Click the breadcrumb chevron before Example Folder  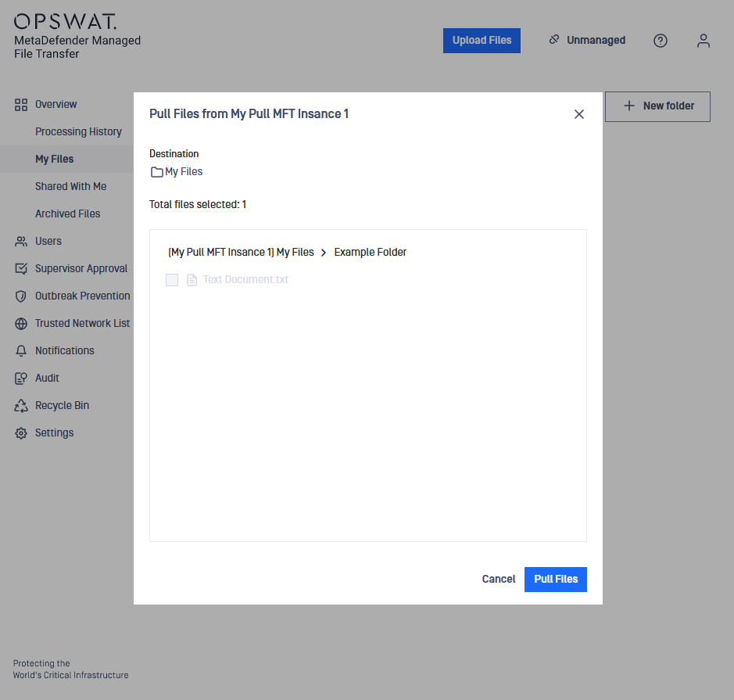coord(324,253)
